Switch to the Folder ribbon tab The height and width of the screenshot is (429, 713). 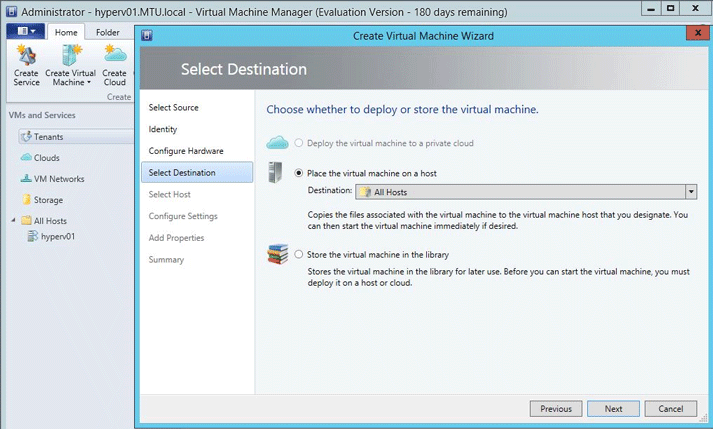[x=107, y=32]
